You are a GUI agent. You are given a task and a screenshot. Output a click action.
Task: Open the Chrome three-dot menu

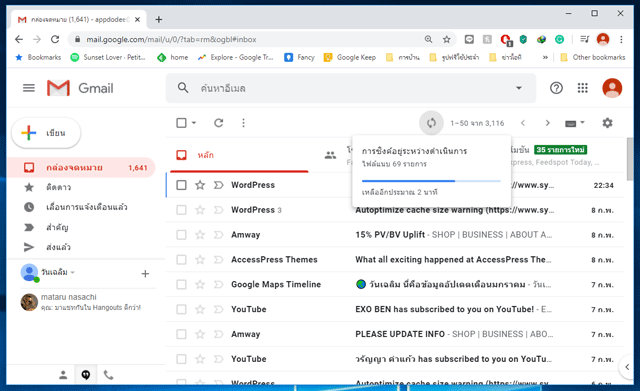621,39
